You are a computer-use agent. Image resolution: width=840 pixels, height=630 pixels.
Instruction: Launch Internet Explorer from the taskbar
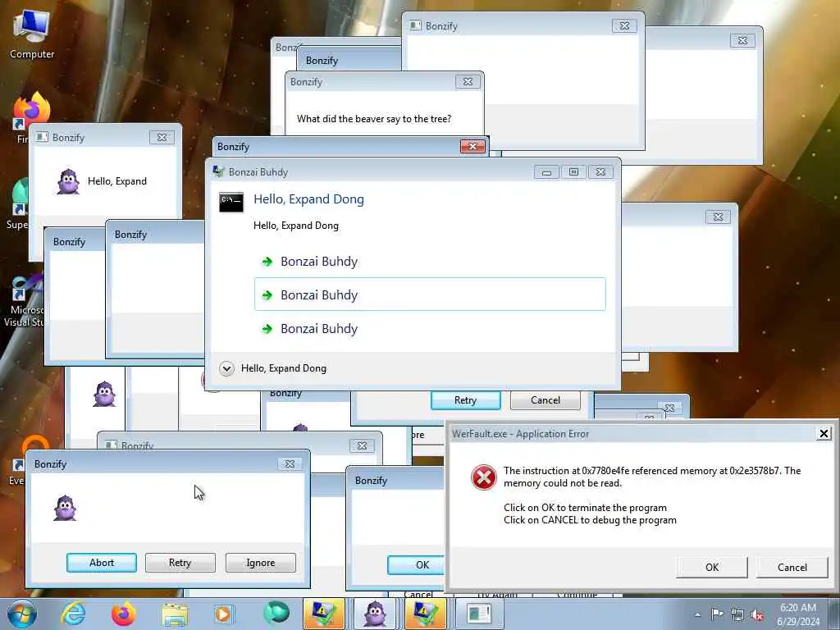click(73, 614)
